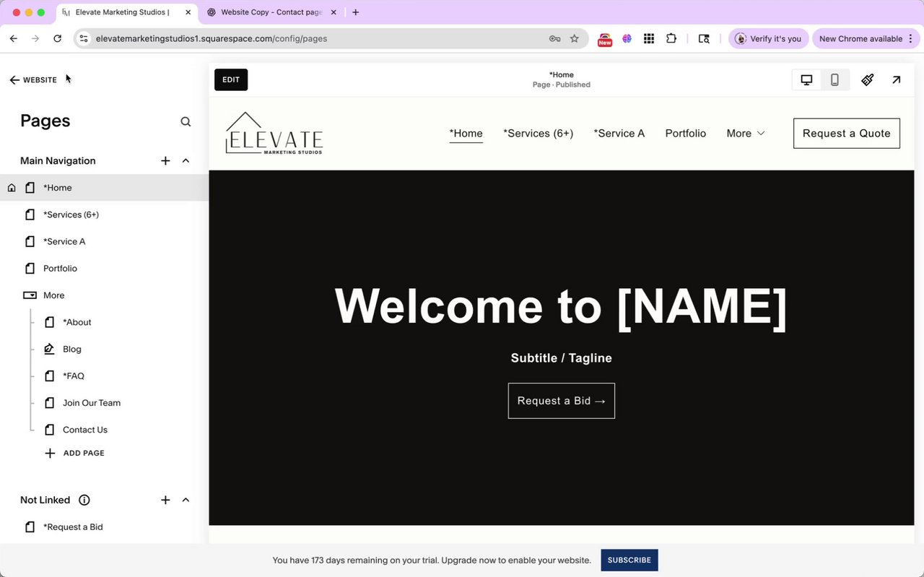Screen dimensions: 924x577
Task: Open the Chrome extensions puzzle icon
Action: pos(671,38)
